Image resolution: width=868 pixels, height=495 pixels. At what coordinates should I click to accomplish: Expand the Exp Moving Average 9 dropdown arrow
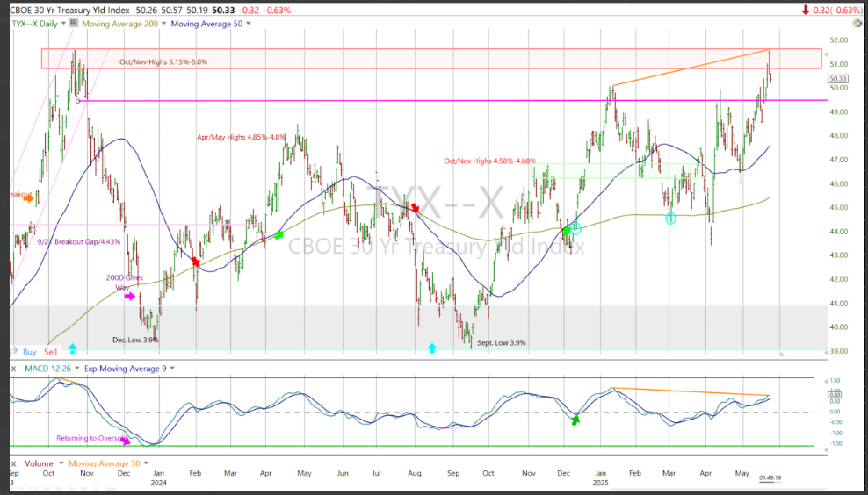172,369
